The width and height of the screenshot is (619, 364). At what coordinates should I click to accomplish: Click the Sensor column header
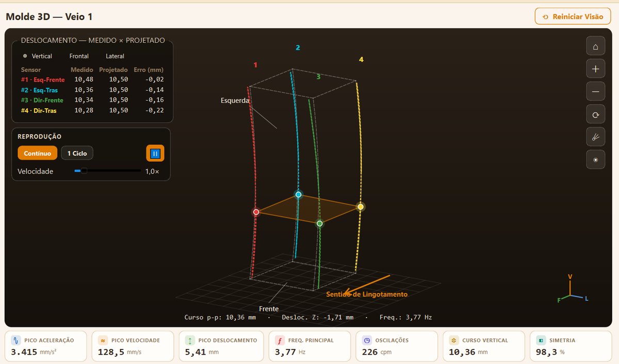pos(31,70)
